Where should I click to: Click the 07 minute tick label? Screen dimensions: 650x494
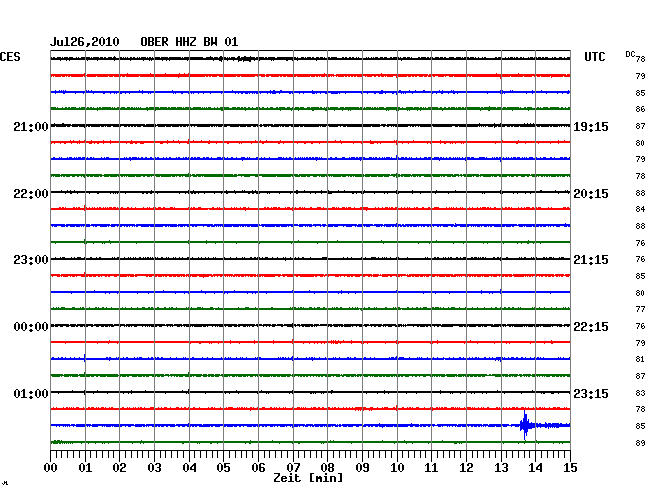point(293,467)
